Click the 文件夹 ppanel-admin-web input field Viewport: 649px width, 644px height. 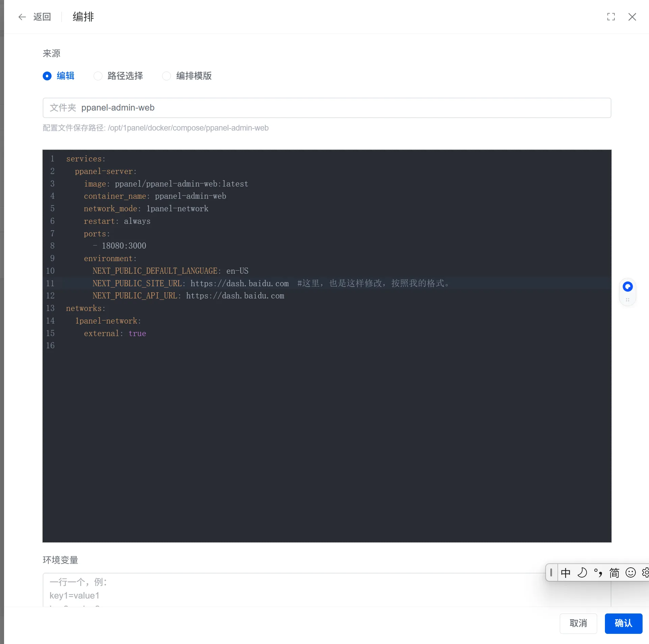pos(327,108)
